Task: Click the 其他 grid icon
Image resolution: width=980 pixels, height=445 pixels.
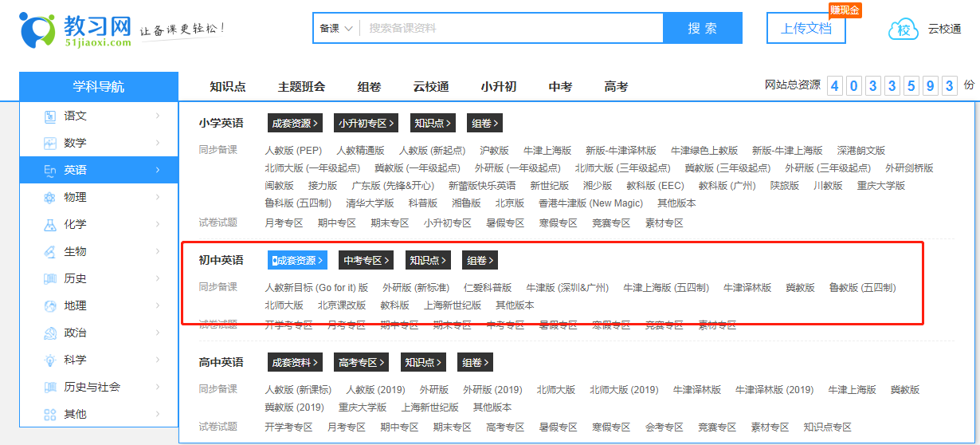Action: coord(49,415)
